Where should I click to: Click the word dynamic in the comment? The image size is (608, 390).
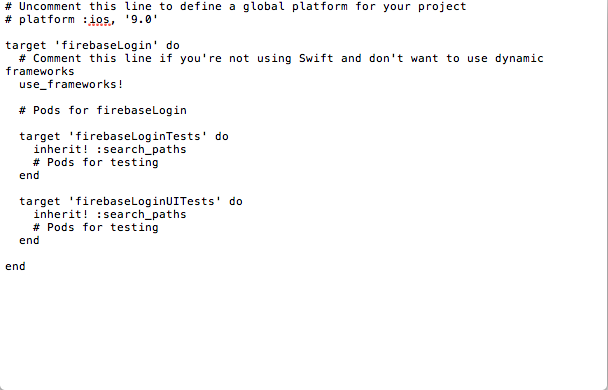coord(519,59)
